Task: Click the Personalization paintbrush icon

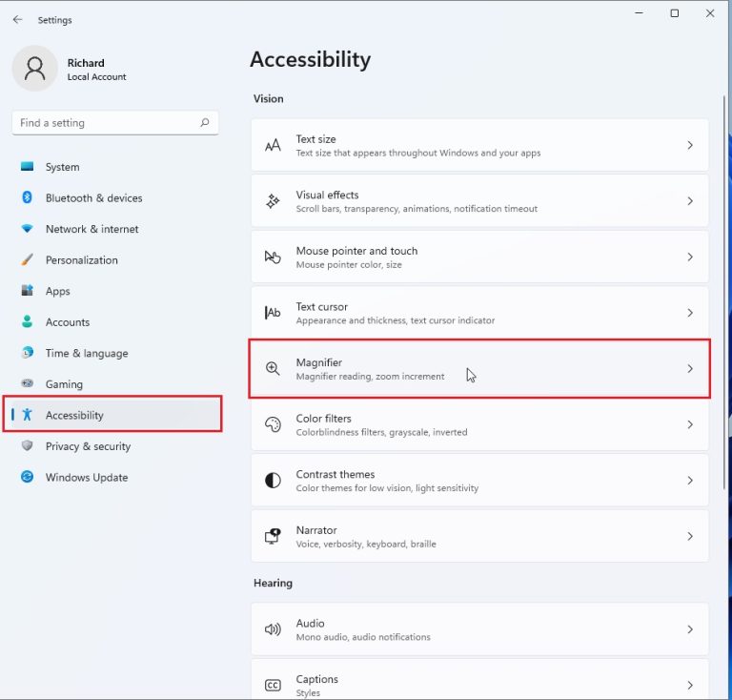Action: pos(27,259)
